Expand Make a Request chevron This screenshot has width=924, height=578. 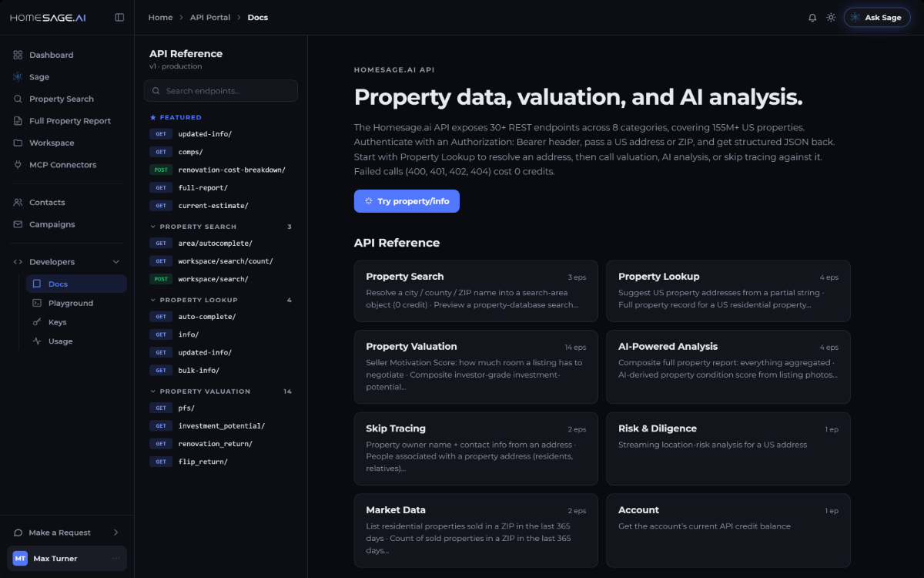[116, 533]
